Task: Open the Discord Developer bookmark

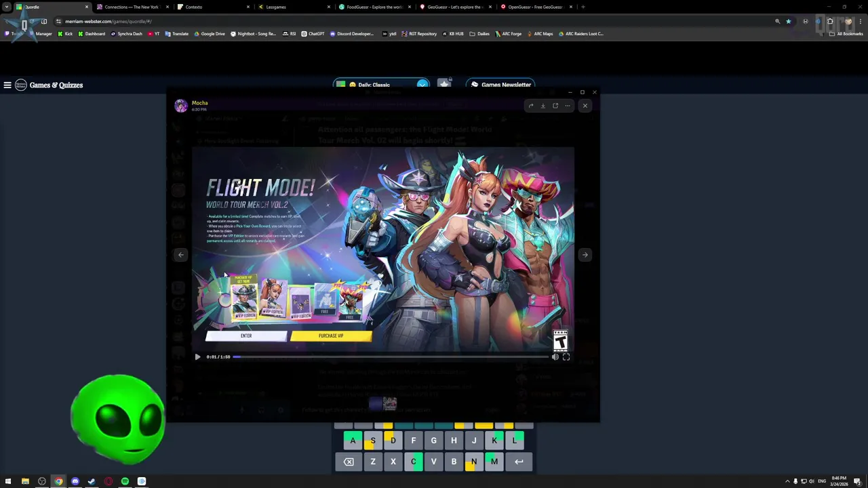Action: pyautogui.click(x=352, y=33)
